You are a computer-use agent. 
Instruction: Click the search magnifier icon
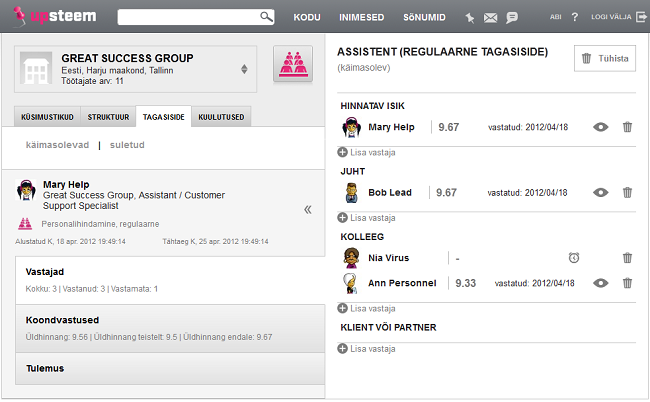click(x=266, y=17)
